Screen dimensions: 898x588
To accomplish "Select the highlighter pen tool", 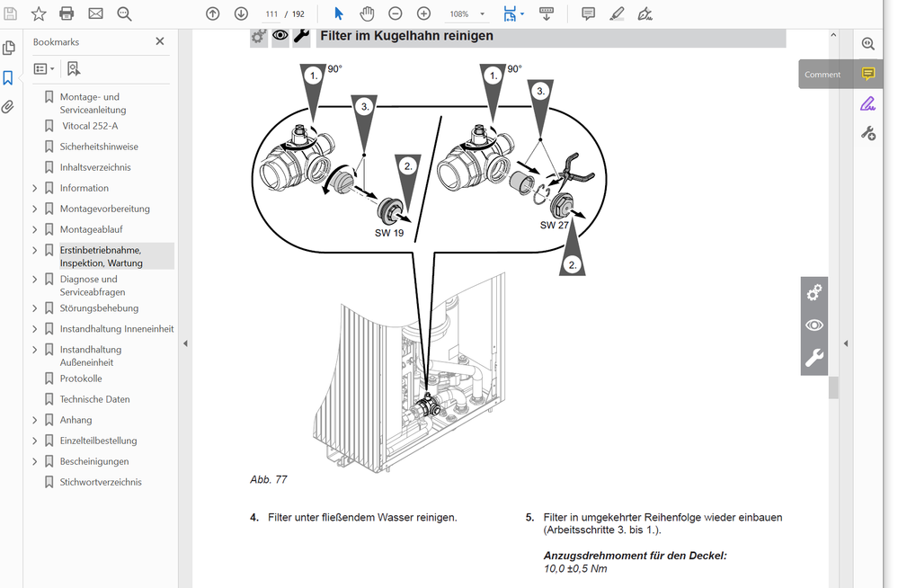I will point(617,13).
